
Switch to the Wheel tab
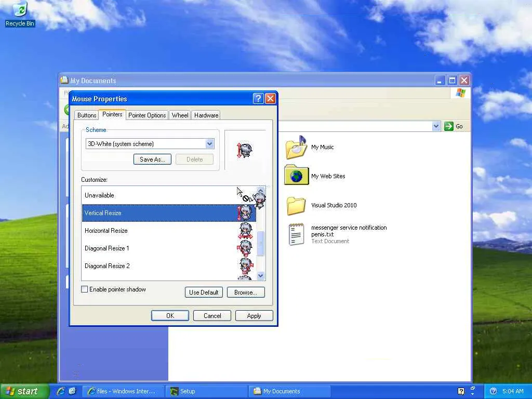point(180,115)
